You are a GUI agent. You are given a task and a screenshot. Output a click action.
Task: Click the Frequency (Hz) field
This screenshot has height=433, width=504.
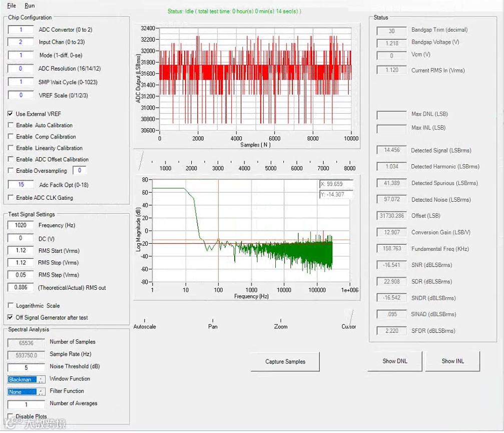[x=21, y=225]
